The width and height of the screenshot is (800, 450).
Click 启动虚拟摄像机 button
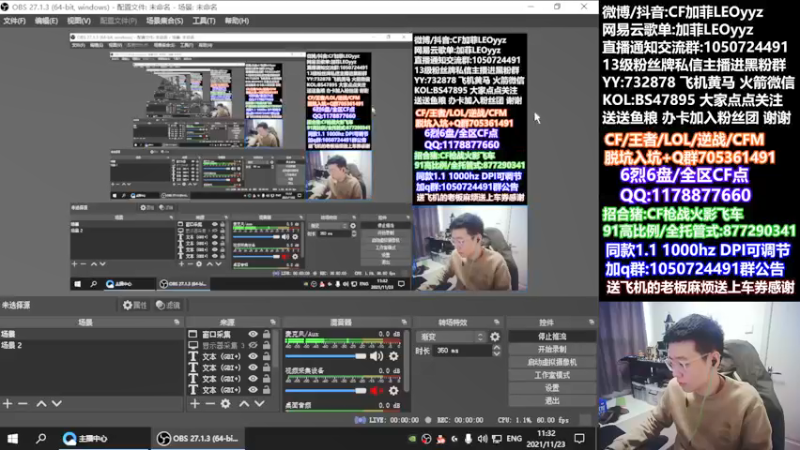tap(552, 362)
